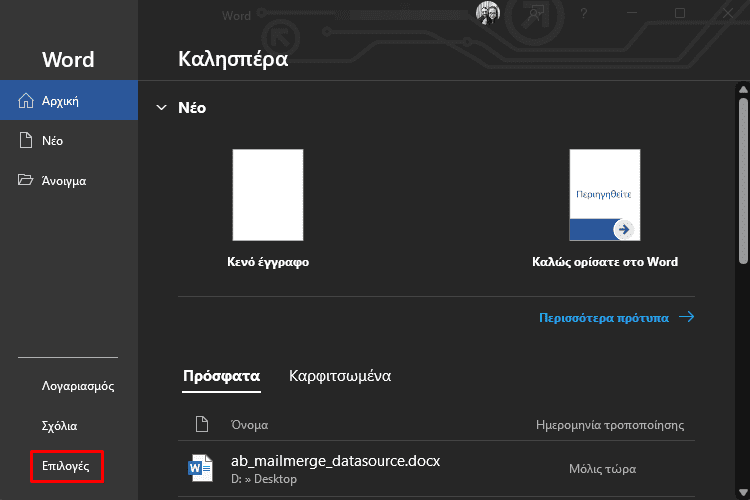Follow the Περισσότερα πρότυπα link
750x500 pixels.
616,318
